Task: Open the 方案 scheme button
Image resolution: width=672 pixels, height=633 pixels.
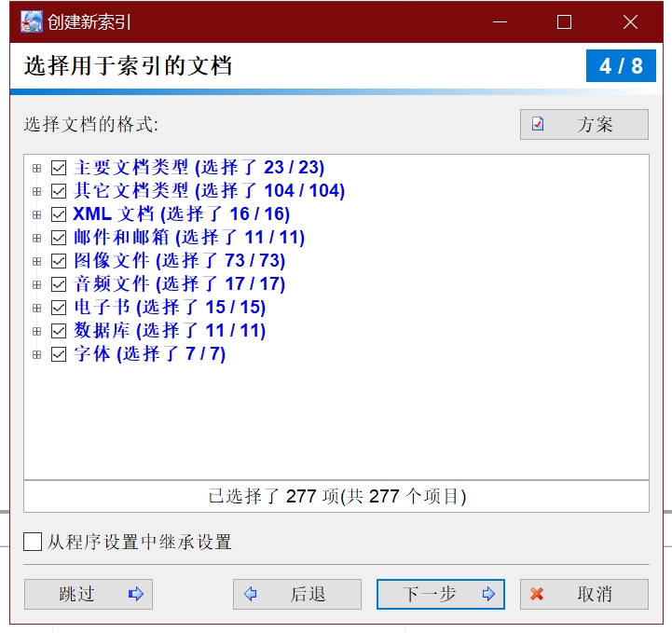Action: point(584,124)
